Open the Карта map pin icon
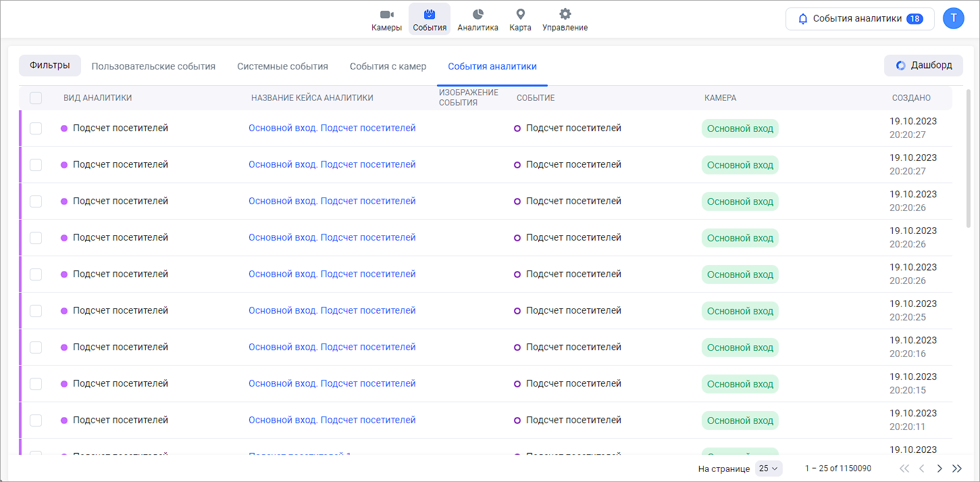980x482 pixels. click(x=520, y=15)
